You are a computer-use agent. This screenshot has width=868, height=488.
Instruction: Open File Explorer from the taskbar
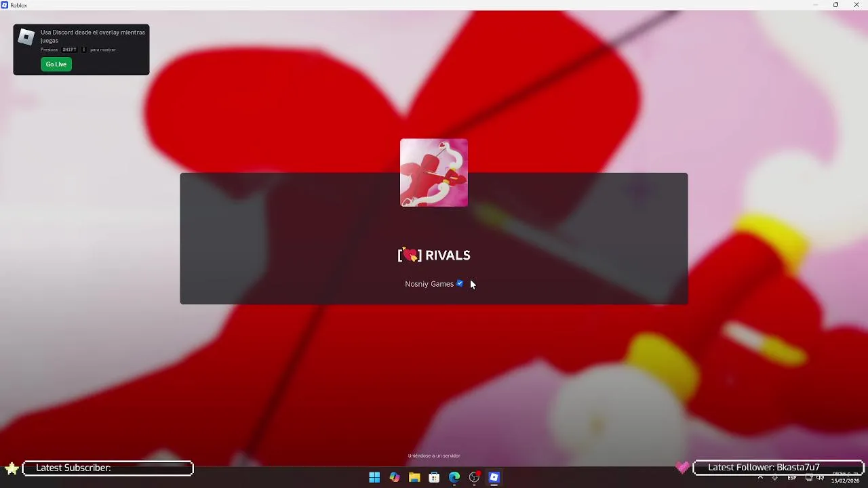tap(414, 478)
